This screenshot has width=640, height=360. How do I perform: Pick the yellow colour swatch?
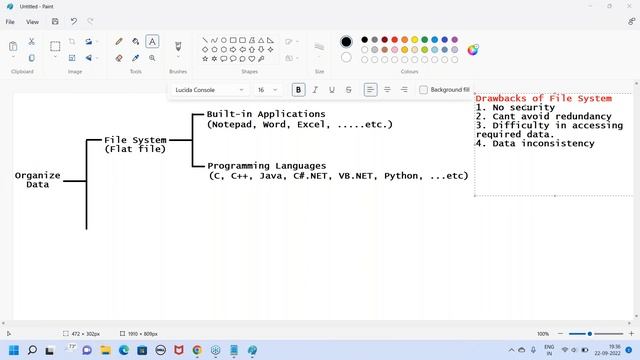point(415,40)
